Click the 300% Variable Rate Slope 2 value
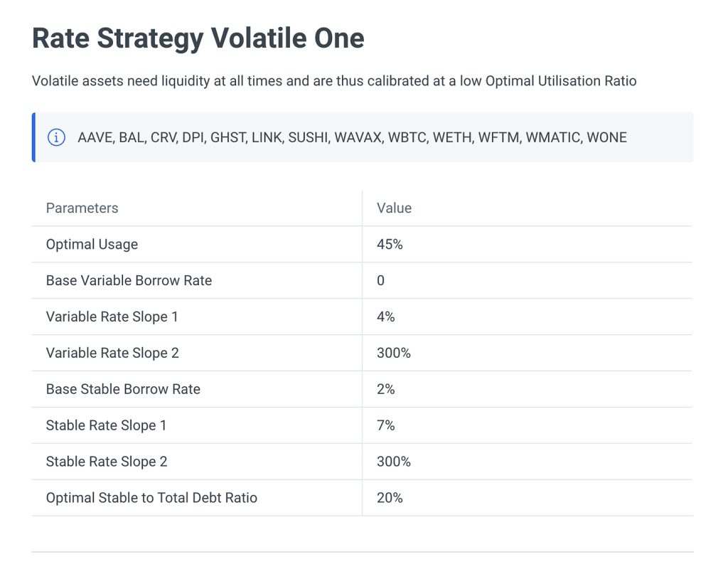This screenshot has width=728, height=574. coord(394,353)
